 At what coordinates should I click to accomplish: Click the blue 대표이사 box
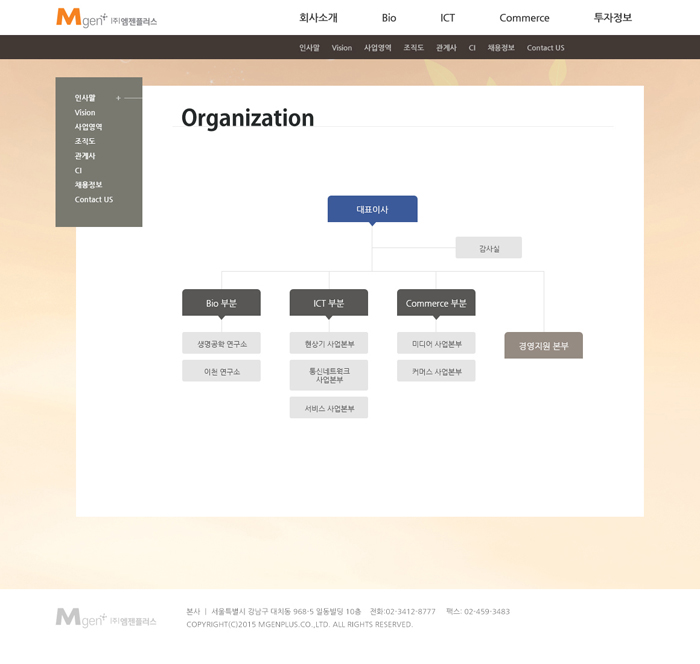[x=372, y=209]
